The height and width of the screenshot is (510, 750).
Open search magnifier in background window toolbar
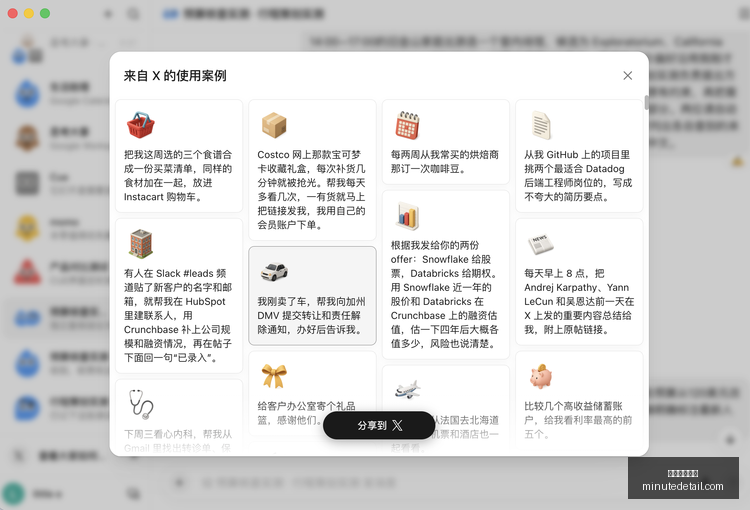click(x=133, y=14)
